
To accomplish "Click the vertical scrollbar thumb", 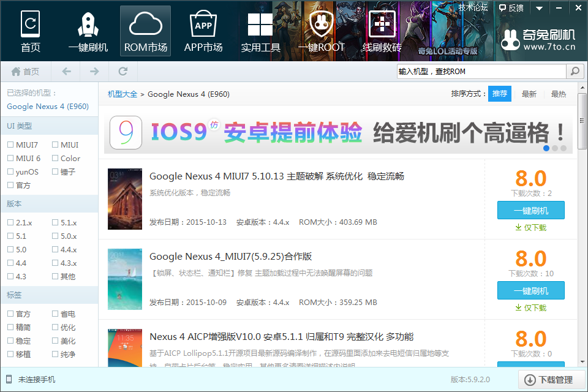I will (x=582, y=121).
